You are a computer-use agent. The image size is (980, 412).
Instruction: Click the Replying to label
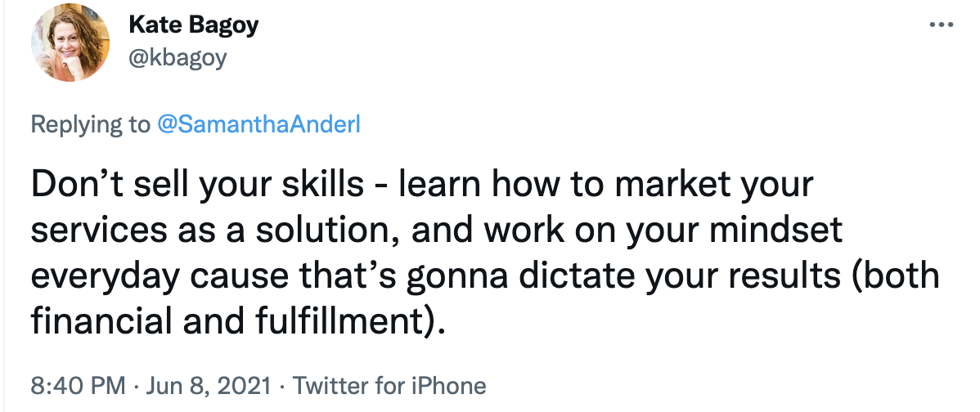point(91,125)
